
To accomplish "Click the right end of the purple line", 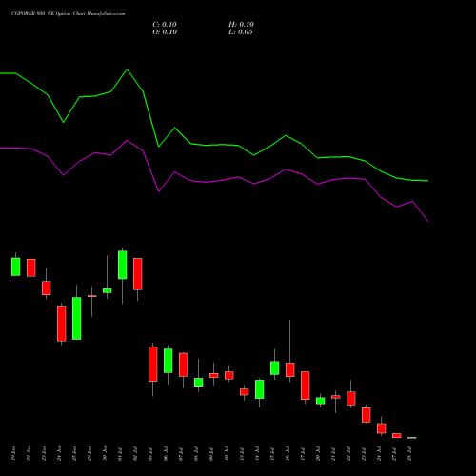I will 428,221.
